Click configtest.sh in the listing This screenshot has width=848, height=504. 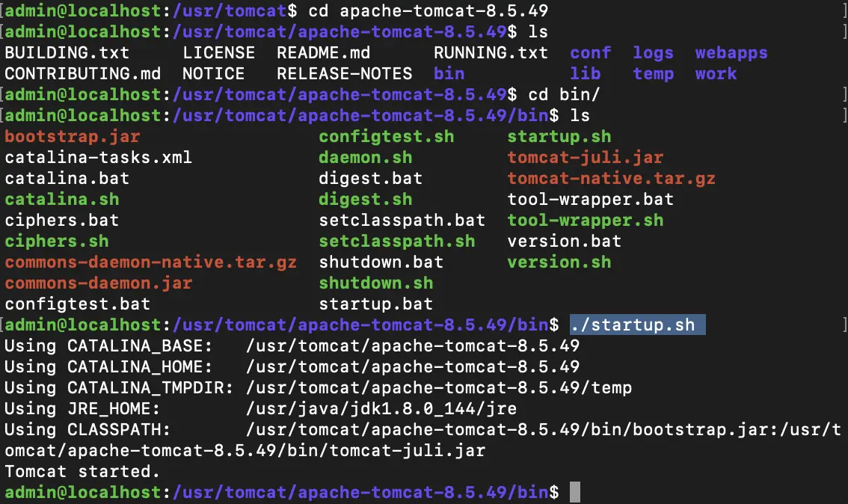[386, 136]
